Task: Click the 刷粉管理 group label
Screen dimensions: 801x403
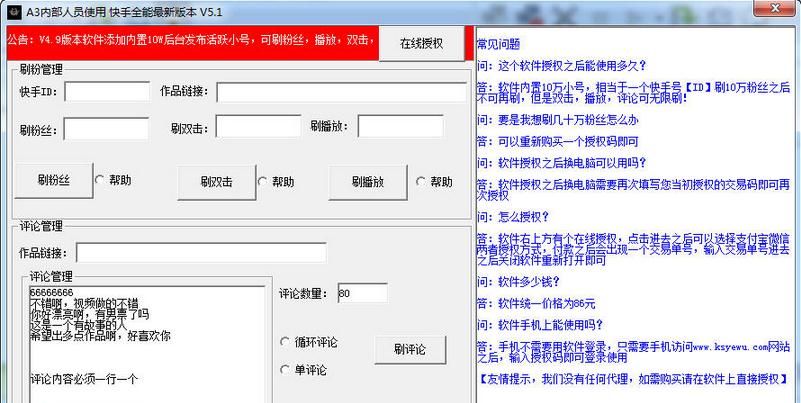Action: click(40, 69)
